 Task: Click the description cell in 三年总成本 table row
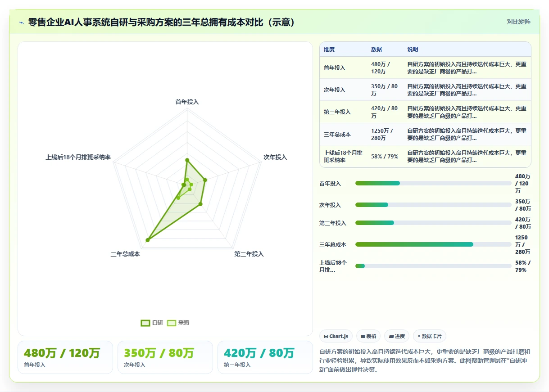(467, 134)
